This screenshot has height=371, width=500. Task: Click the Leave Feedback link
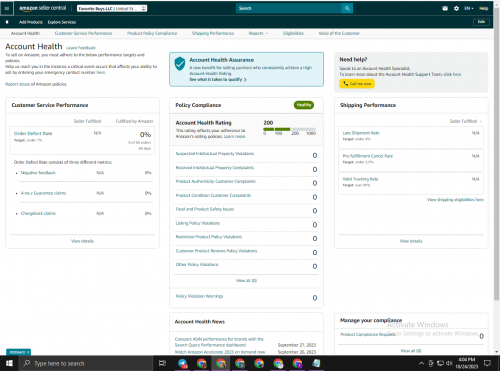(81, 48)
